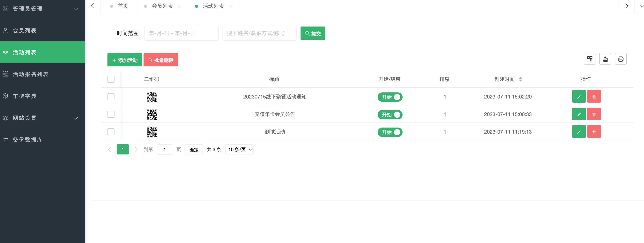
Task: Sort by 创建时间 column arrows
Action: (520, 79)
